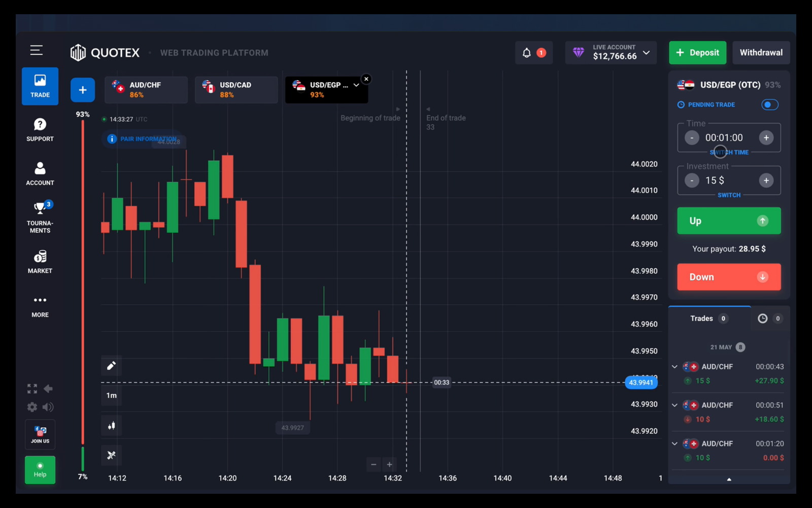Go to ACCOUNT in the sidebar

point(40,174)
